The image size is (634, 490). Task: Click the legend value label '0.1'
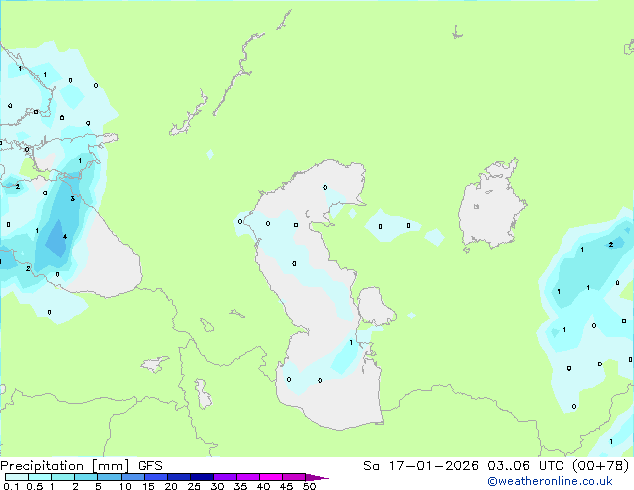(x=11, y=486)
